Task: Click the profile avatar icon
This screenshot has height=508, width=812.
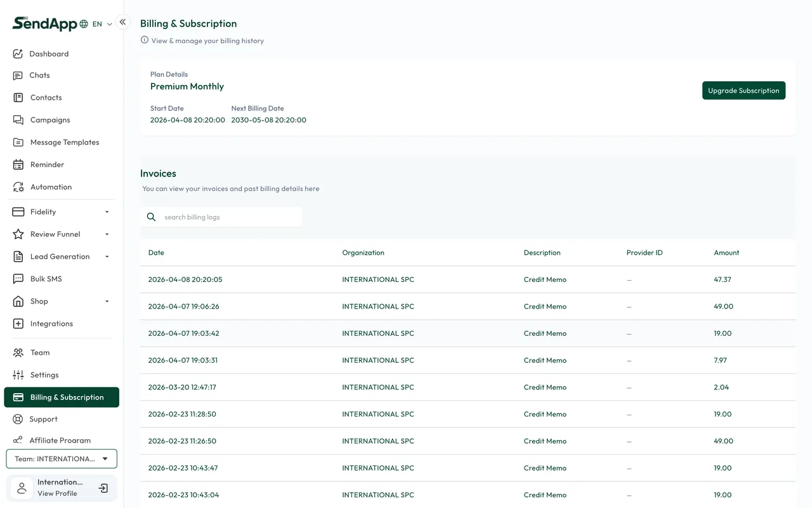Action: pos(22,488)
